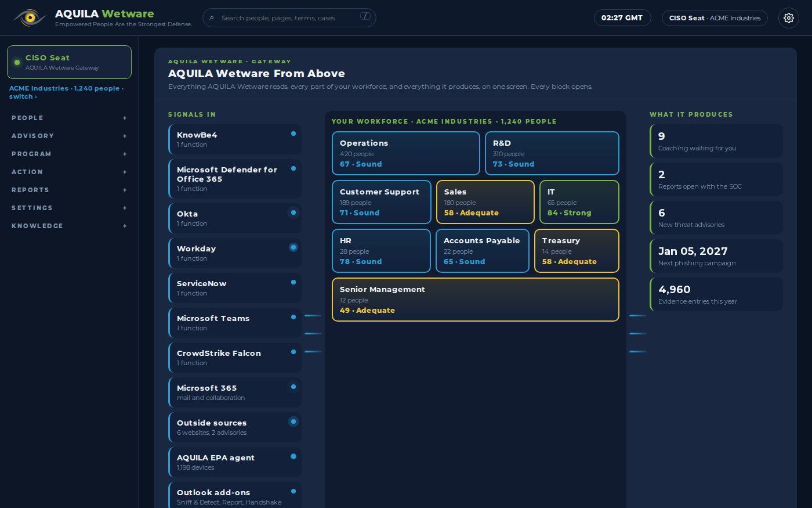Open settings with the gear icon
This screenshot has width=812, height=508.
click(x=788, y=18)
